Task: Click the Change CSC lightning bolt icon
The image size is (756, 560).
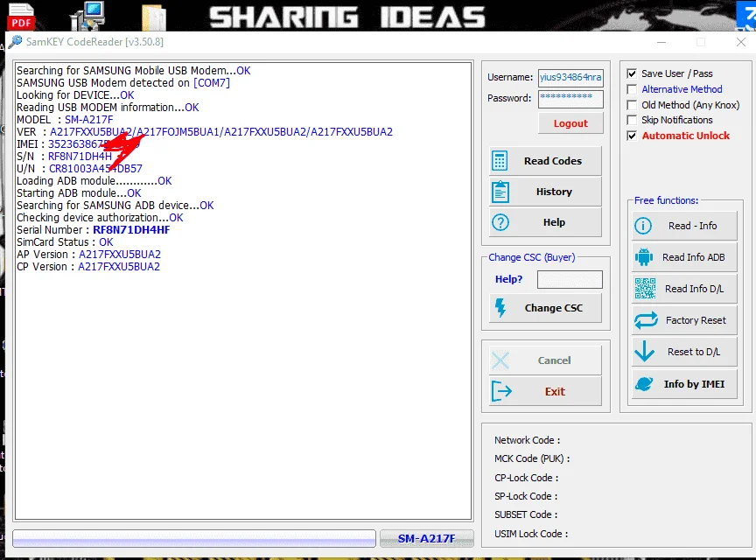Action: pyautogui.click(x=500, y=308)
